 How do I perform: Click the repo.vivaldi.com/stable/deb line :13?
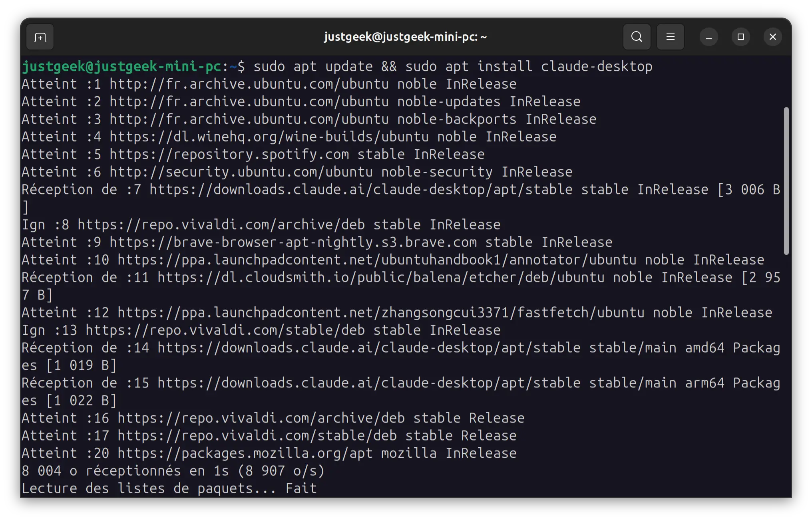(x=261, y=330)
